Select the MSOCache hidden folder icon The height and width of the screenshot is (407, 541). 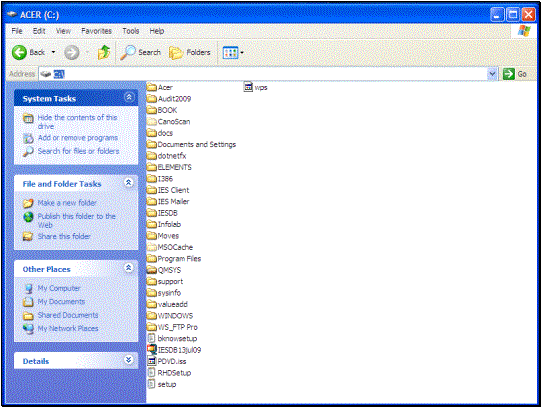pyautogui.click(x=152, y=247)
